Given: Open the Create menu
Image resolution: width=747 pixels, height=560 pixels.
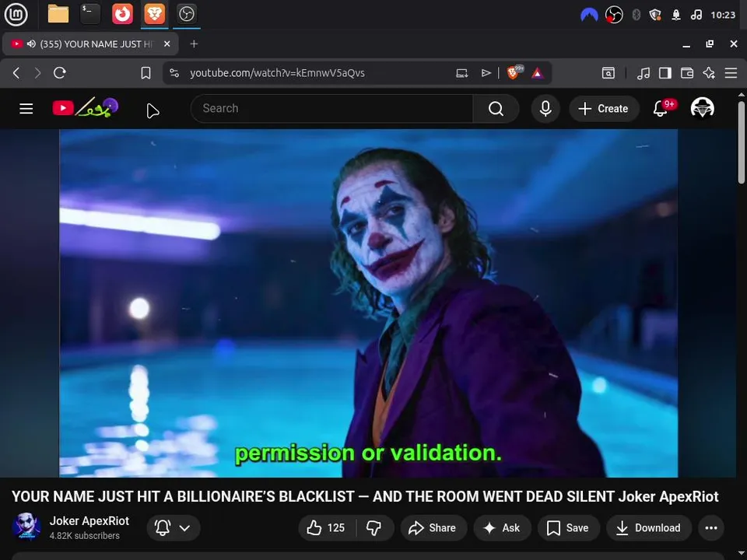Looking at the screenshot, I should (x=604, y=109).
